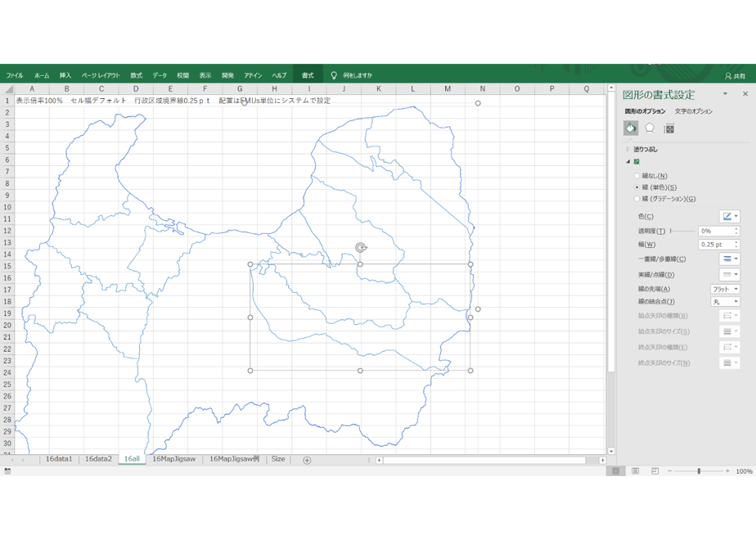This screenshot has width=756, height=540.
Task: Open the line 色(C) color picker
Action: 730,217
